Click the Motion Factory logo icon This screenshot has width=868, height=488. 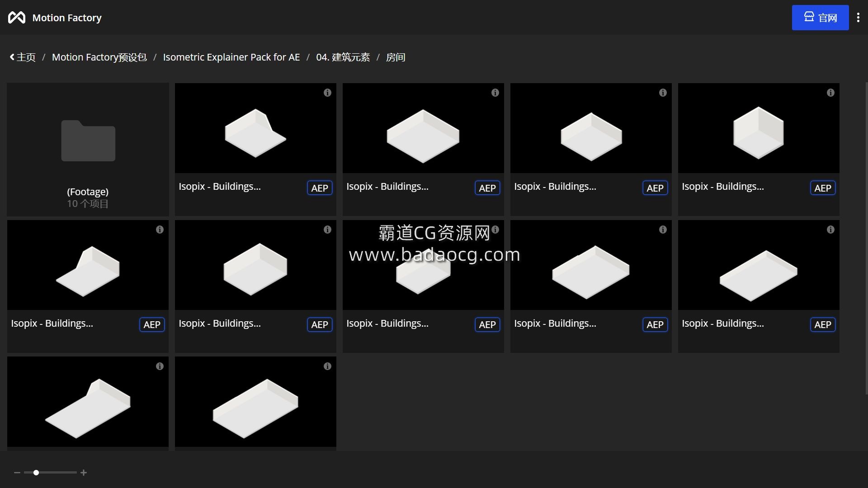17,18
